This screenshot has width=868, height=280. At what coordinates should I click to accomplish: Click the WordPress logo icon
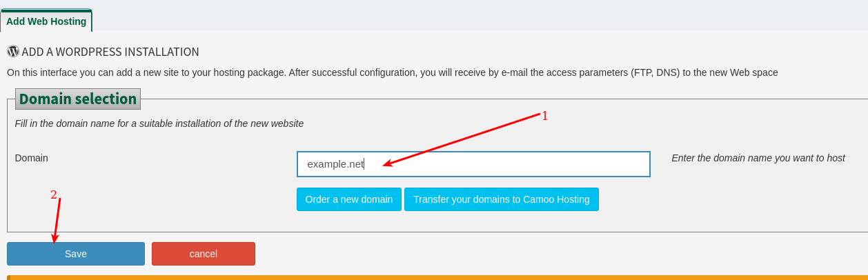tap(13, 52)
